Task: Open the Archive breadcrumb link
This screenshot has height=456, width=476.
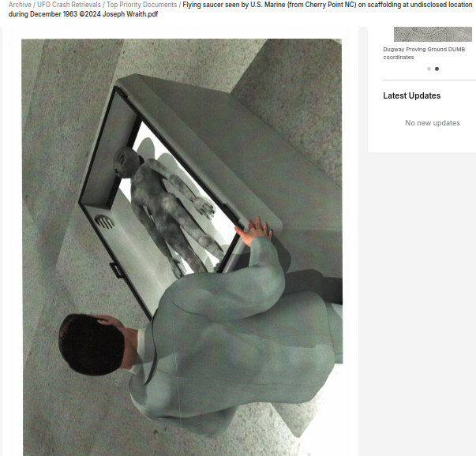Action: [20, 5]
